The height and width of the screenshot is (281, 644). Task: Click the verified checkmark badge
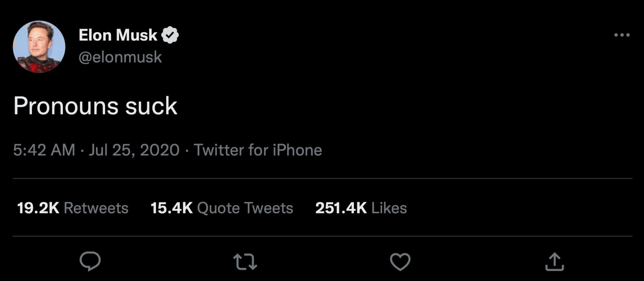tap(170, 35)
